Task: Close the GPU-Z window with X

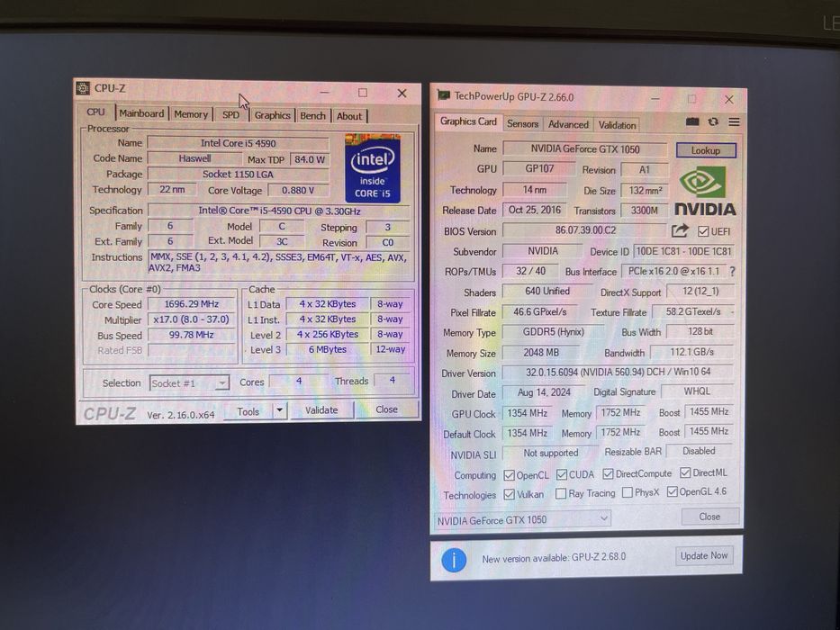Action: point(729,100)
